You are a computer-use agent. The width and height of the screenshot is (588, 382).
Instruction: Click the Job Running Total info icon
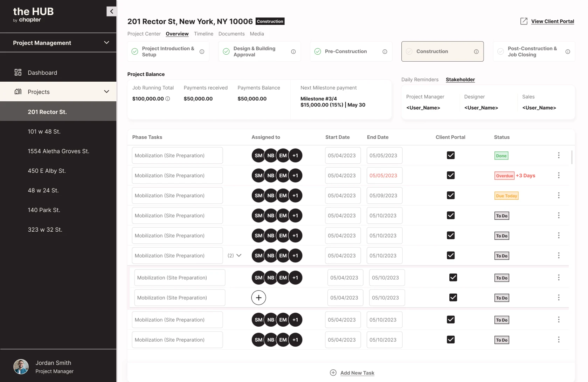(168, 98)
